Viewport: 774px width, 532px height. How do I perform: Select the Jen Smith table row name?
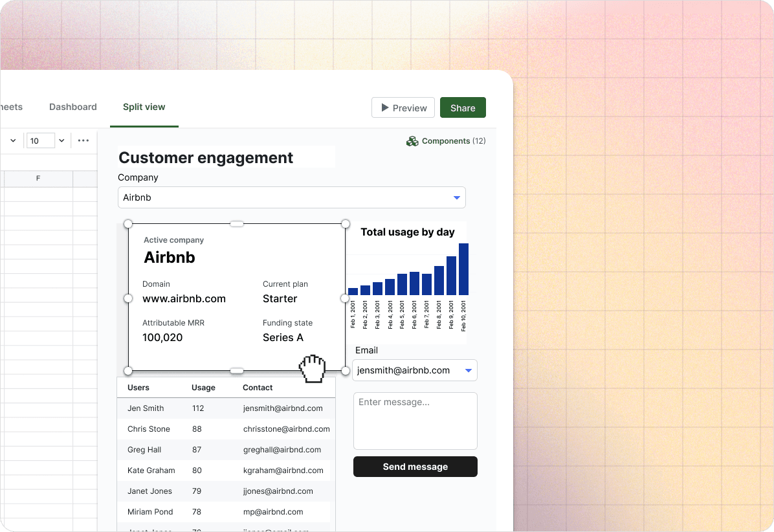point(146,408)
